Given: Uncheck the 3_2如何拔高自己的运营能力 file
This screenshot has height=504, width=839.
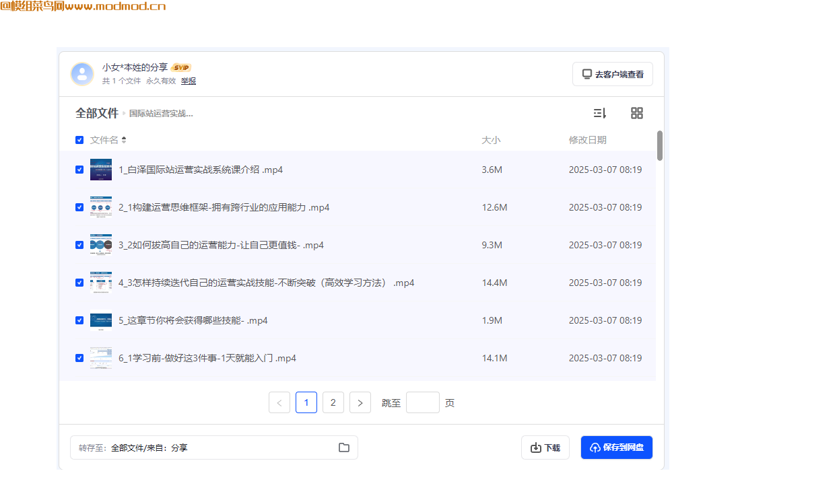Looking at the screenshot, I should (79, 245).
